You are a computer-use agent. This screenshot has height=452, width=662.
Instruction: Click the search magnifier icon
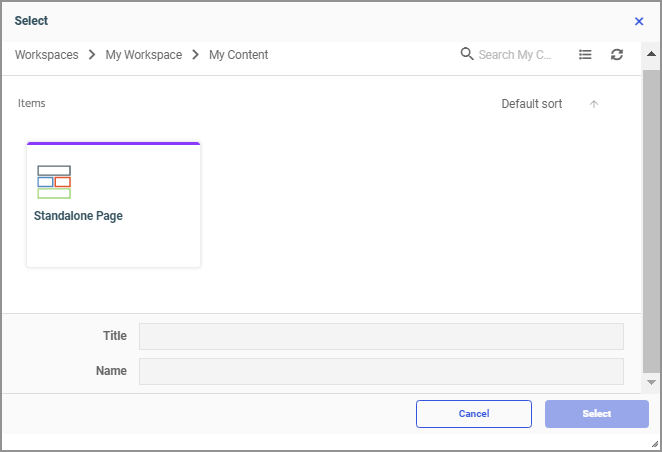[467, 54]
